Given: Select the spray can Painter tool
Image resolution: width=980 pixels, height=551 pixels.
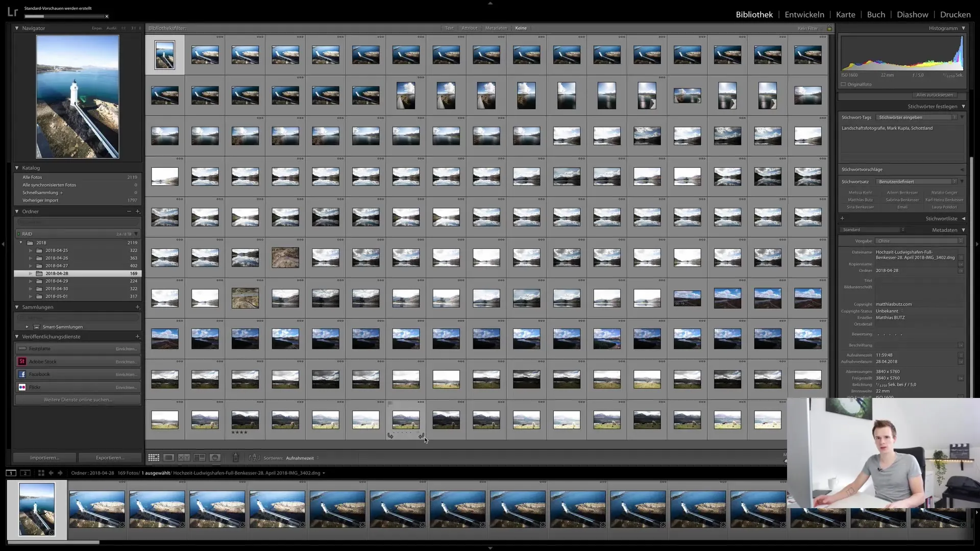Looking at the screenshot, I should point(236,458).
